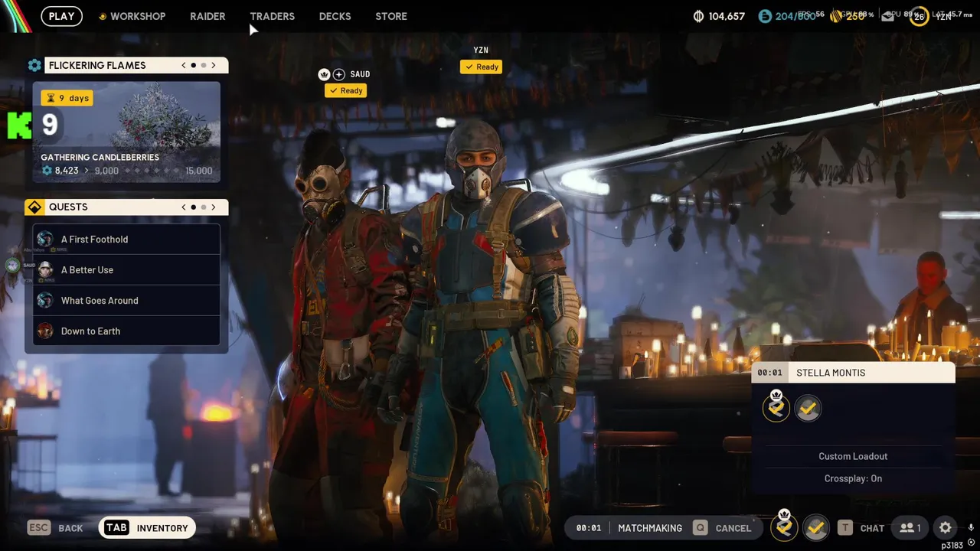Open the A First Foothold quest
The height and width of the screenshot is (551, 980).
point(126,240)
